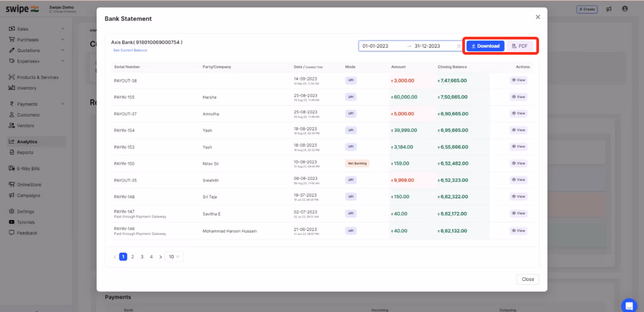
Task: View the PAYOUT-37 transaction
Action: (x=519, y=113)
